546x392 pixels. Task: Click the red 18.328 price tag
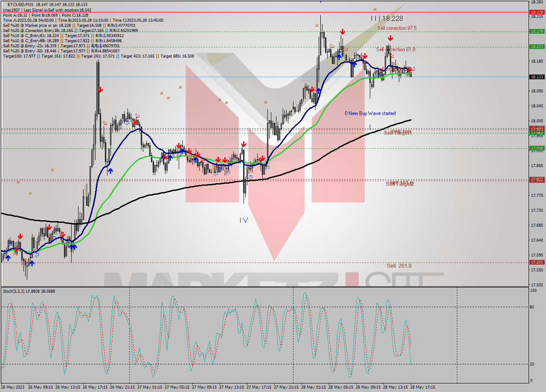[x=536, y=12]
